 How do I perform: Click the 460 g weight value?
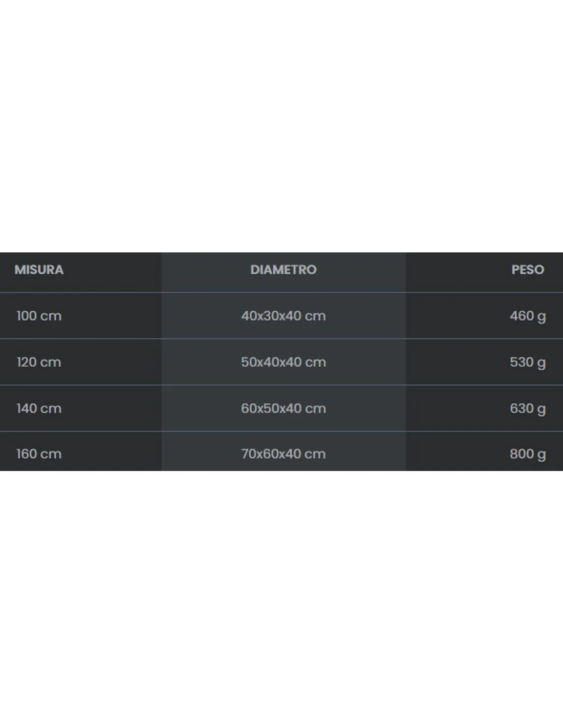[528, 316]
